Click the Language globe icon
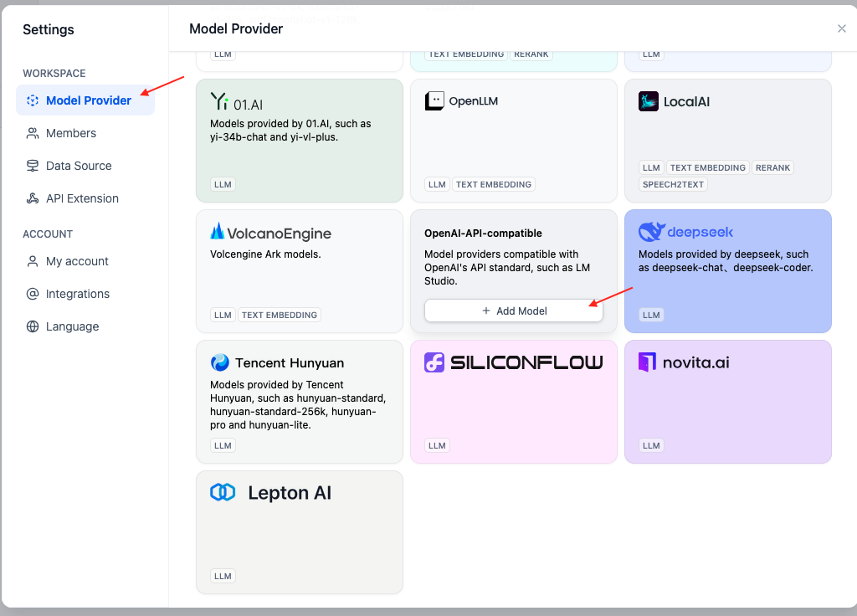The width and height of the screenshot is (857, 616). (33, 326)
